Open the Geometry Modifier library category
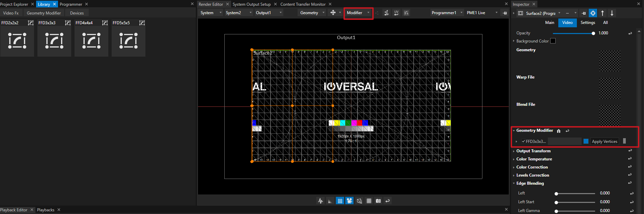This screenshot has height=214, width=644. [44, 13]
